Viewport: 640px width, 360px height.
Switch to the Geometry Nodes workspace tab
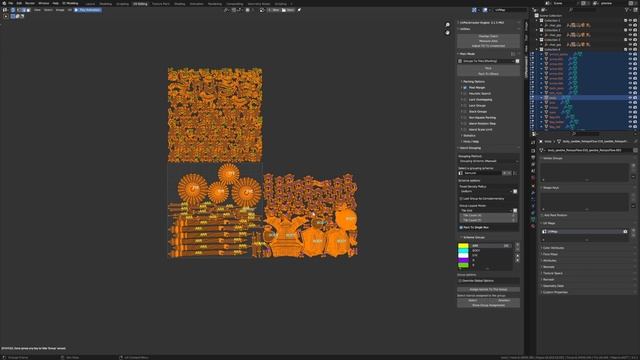(259, 4)
